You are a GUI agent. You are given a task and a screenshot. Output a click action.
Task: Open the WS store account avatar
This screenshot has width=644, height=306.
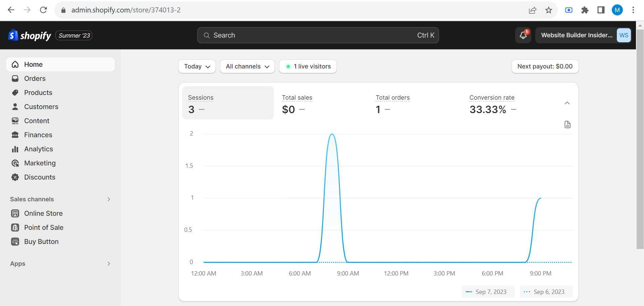624,35
